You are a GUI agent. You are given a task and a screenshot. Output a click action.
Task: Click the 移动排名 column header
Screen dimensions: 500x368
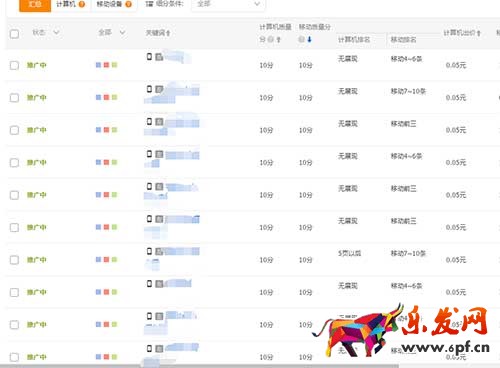coord(403,40)
